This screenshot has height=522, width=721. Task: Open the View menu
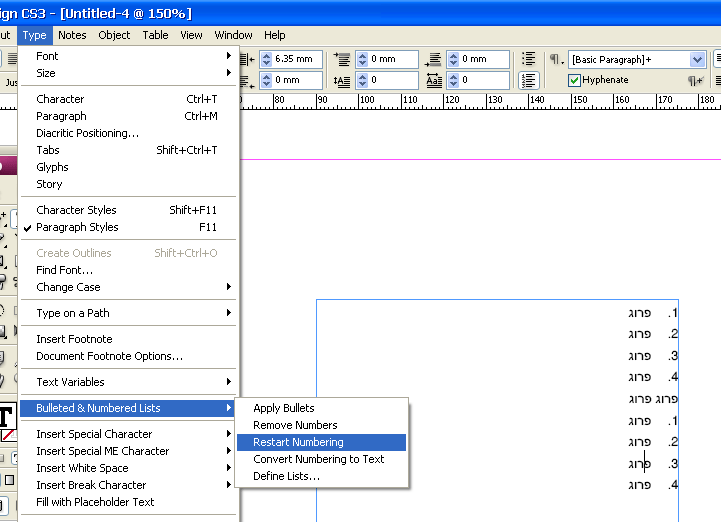tap(191, 35)
